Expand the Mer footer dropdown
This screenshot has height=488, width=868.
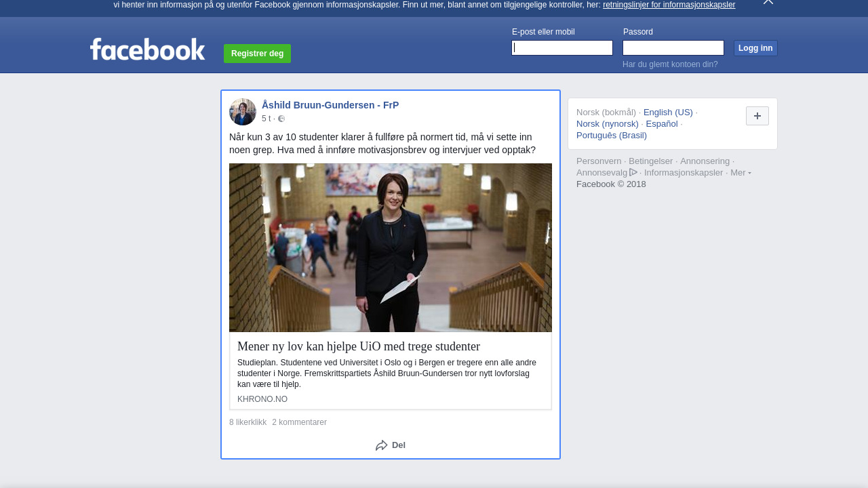click(x=741, y=173)
